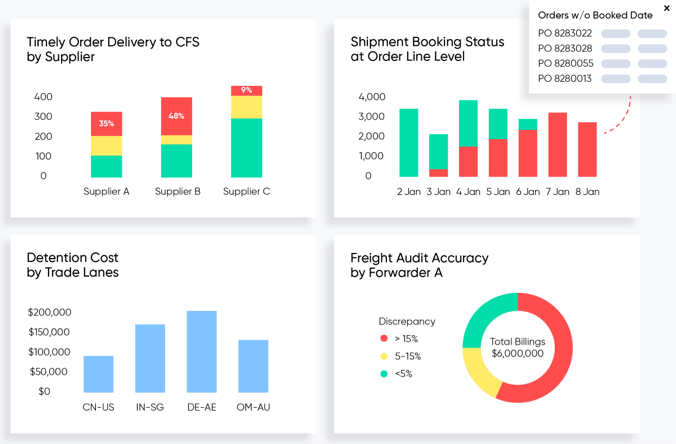The image size is (676, 444).
Task: Select PO 8283022 in the orders list
Action: coord(565,33)
